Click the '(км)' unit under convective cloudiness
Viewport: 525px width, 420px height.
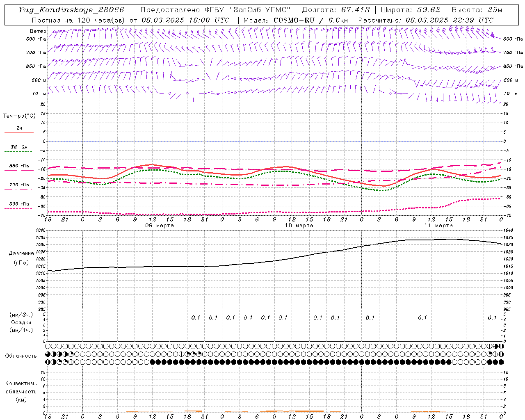(x=21, y=399)
